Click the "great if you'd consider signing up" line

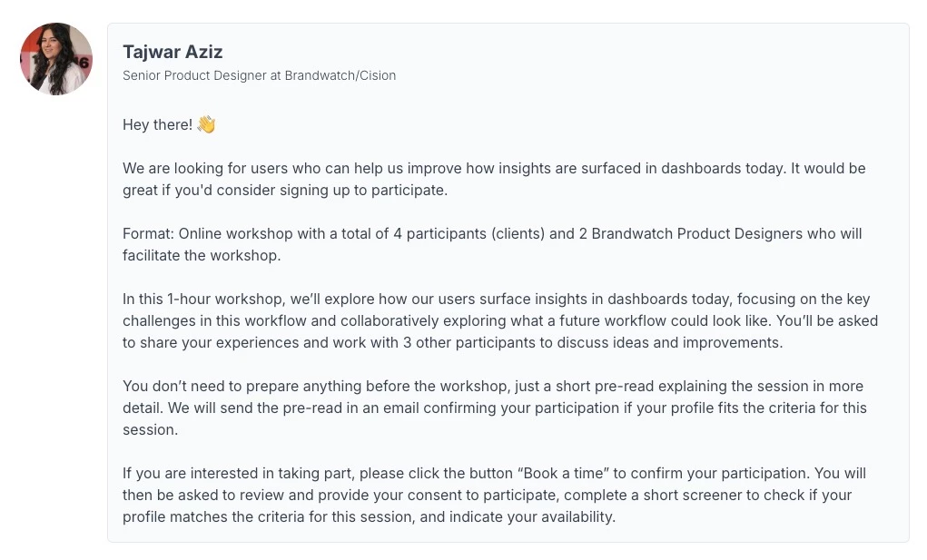click(x=237, y=190)
